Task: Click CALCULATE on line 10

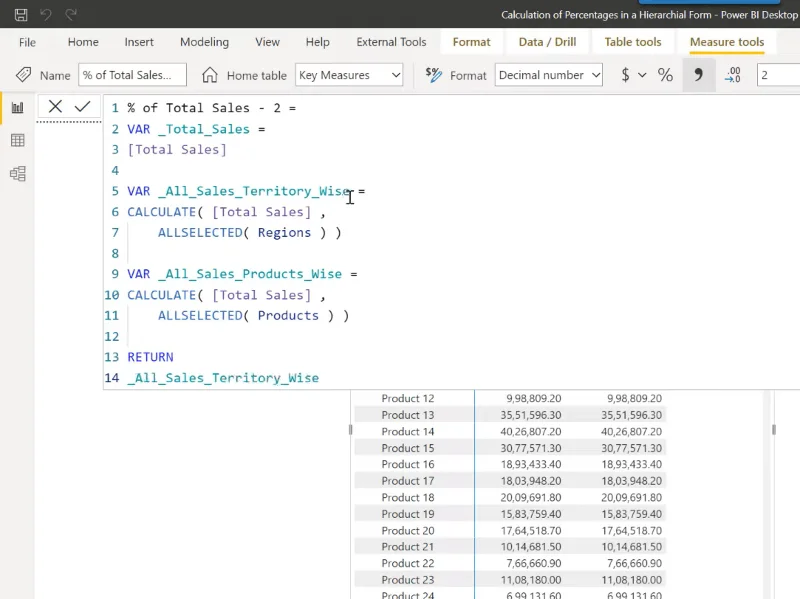Action: tap(161, 295)
